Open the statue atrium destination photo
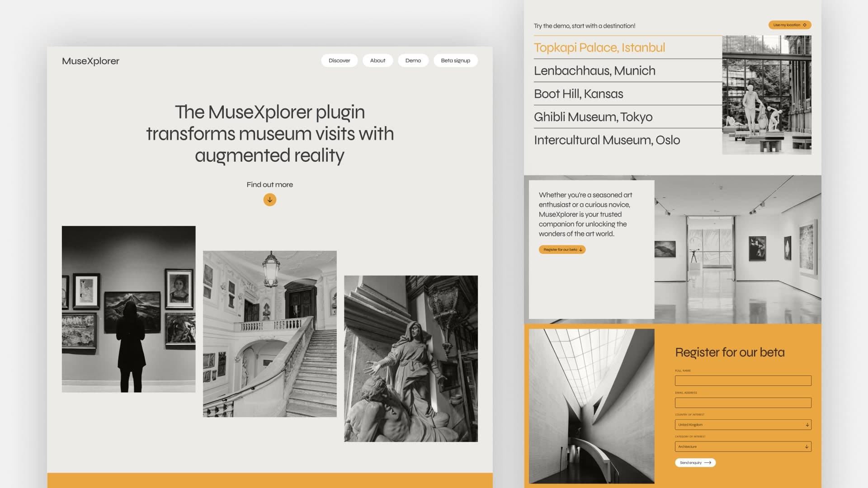 coord(767,95)
